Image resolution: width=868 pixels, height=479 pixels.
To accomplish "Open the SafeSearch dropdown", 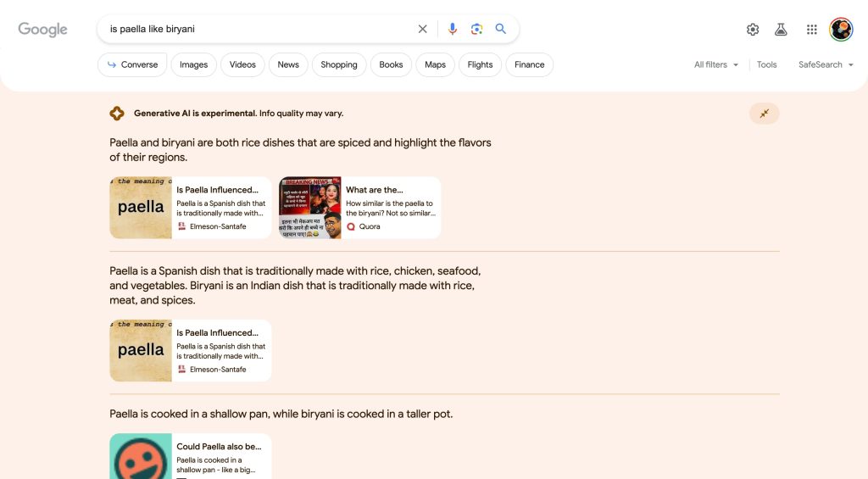I will [x=826, y=64].
